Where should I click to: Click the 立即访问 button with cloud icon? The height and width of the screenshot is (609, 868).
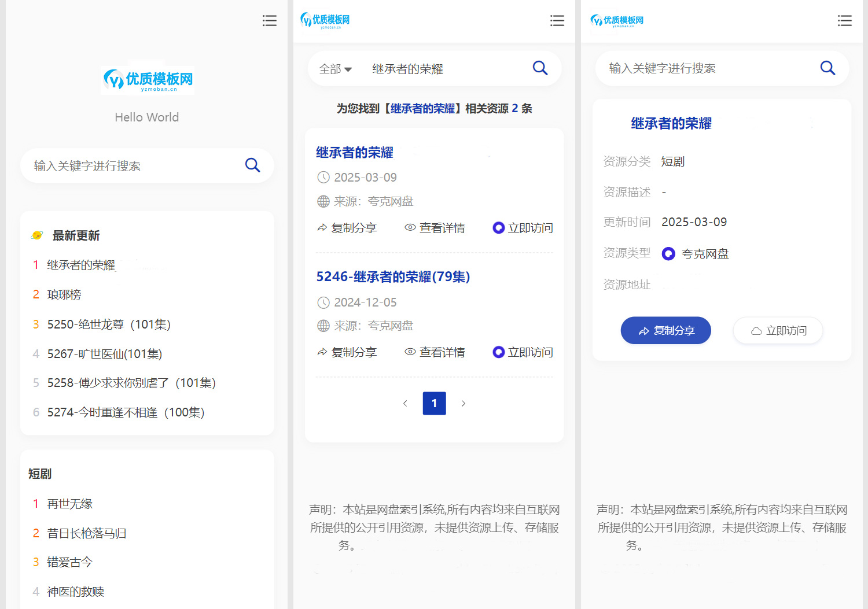tap(778, 330)
